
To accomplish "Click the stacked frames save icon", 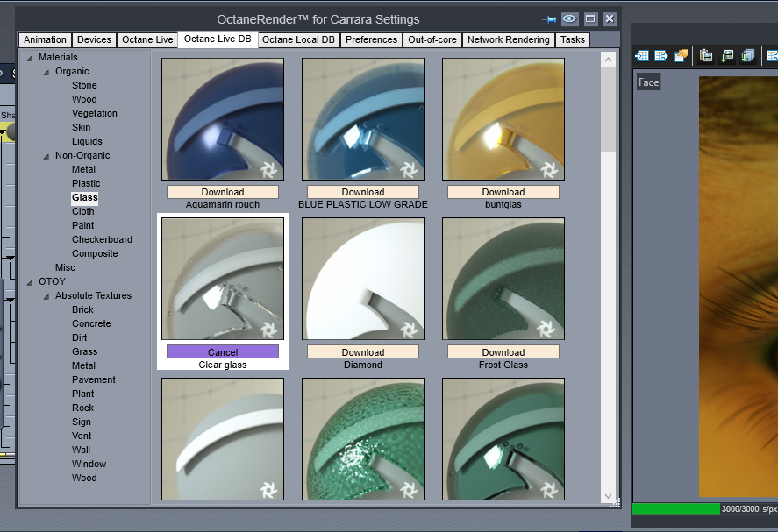I will point(747,55).
